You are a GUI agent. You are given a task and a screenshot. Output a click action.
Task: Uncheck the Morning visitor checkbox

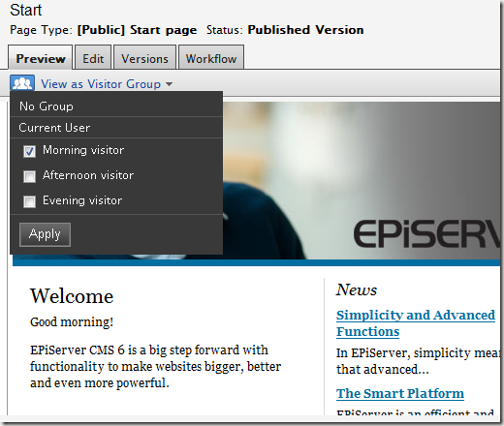pyautogui.click(x=29, y=151)
